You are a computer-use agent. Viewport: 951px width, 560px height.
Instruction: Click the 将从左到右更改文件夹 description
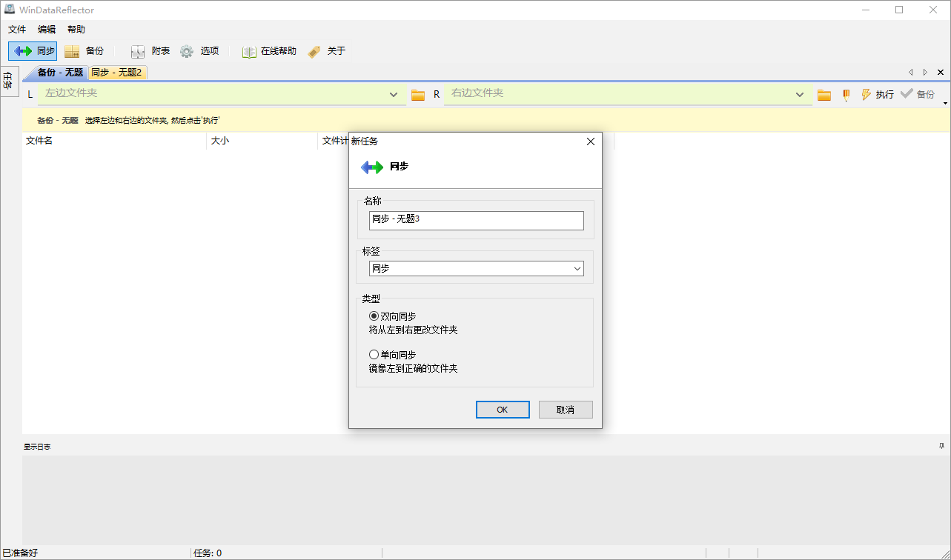[x=413, y=330]
